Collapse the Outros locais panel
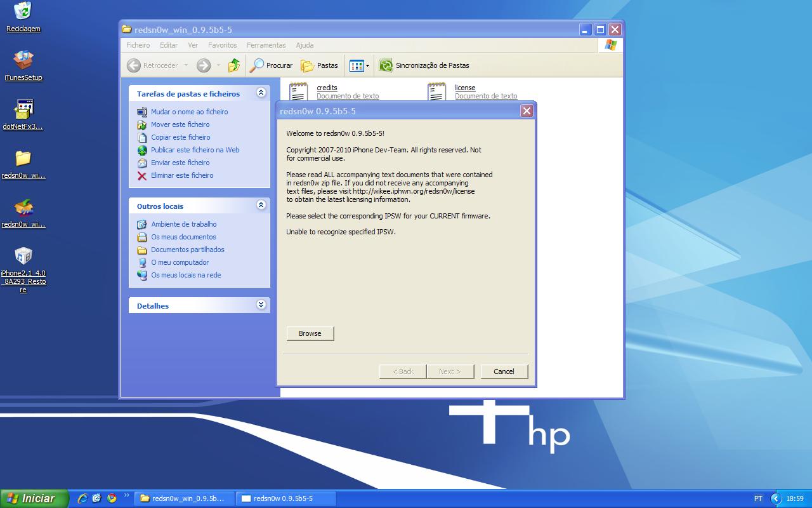The width and height of the screenshot is (812, 508). click(261, 205)
